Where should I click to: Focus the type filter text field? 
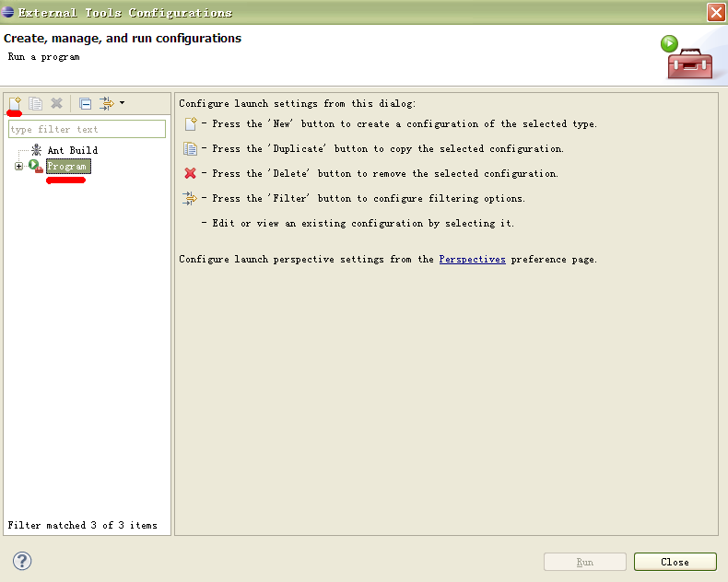click(87, 129)
